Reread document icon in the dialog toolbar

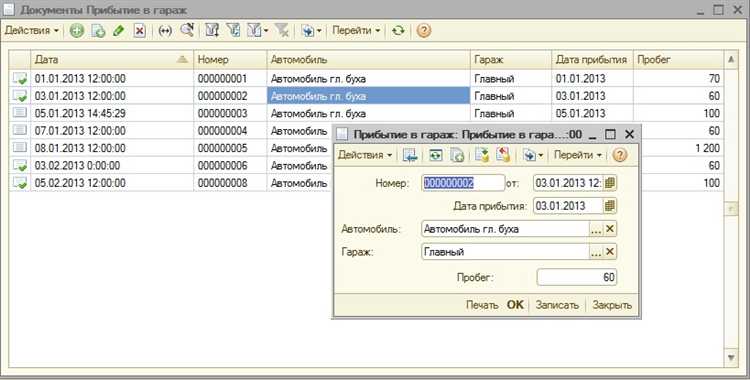tap(435, 155)
